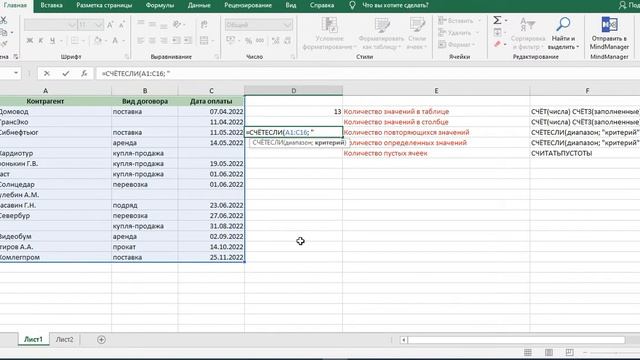Viewport: 640px width, 360px height.
Task: Expand Шрифт group dialog launcher
Action: [x=127, y=57]
